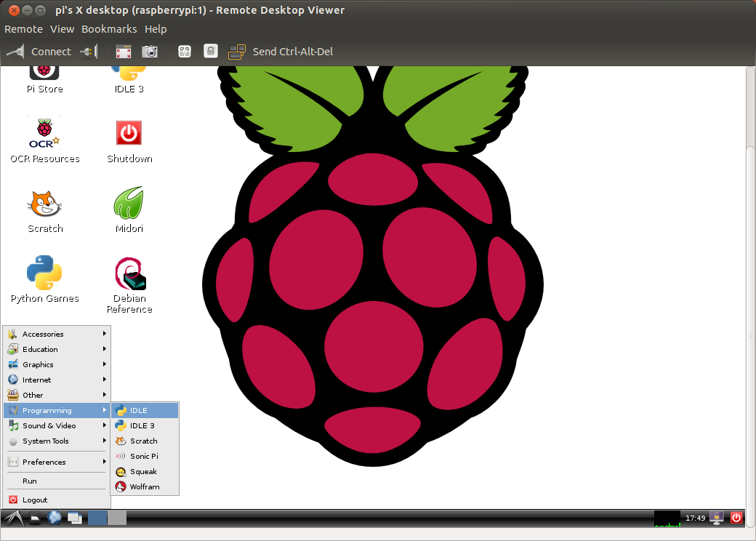Choose Run from the start menu

[57, 481]
